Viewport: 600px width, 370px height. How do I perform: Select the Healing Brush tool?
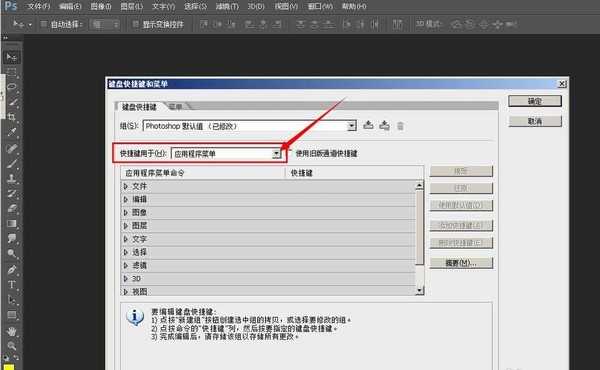11,148
